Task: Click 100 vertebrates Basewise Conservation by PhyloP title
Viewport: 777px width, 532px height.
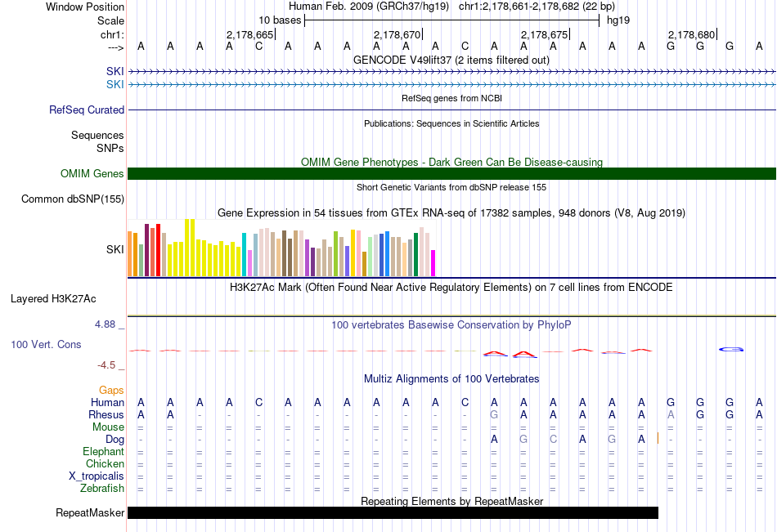Action: point(451,325)
